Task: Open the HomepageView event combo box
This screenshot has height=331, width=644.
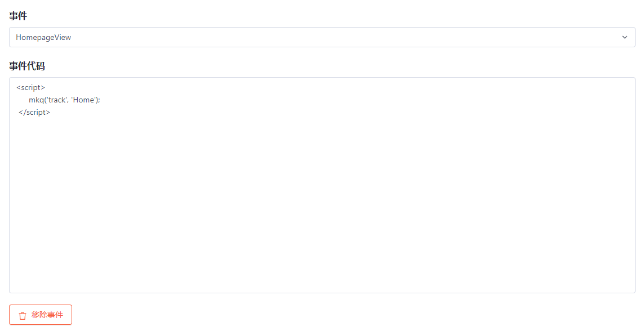Action: pyautogui.click(x=322, y=37)
